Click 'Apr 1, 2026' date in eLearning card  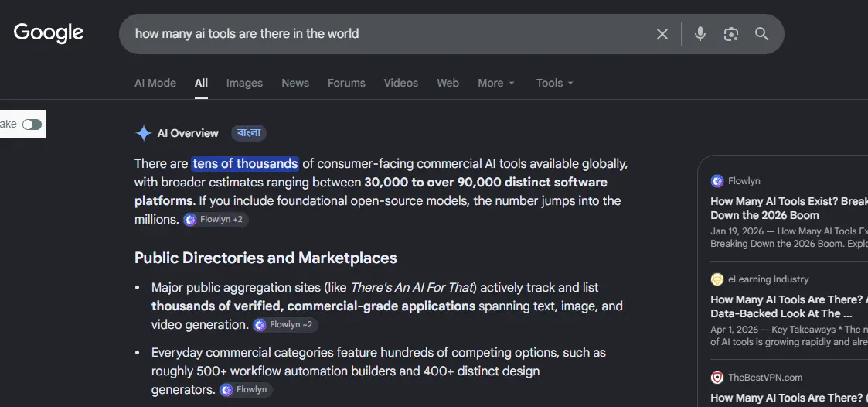734,330
